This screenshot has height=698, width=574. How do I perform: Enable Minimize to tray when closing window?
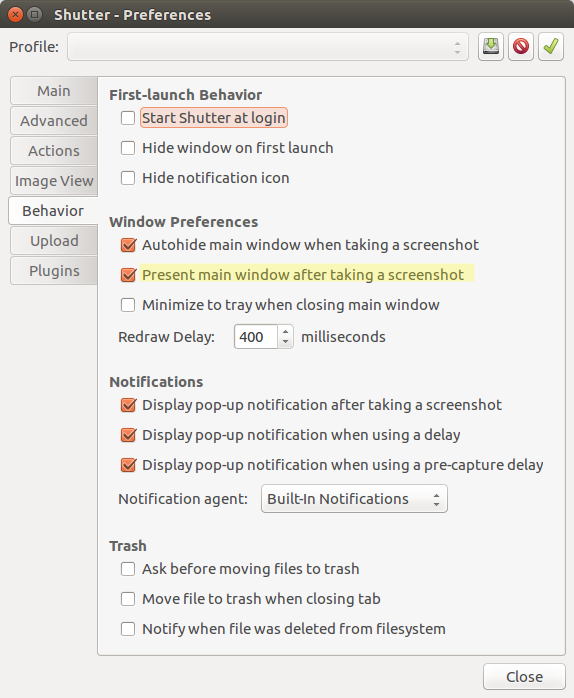[x=128, y=305]
